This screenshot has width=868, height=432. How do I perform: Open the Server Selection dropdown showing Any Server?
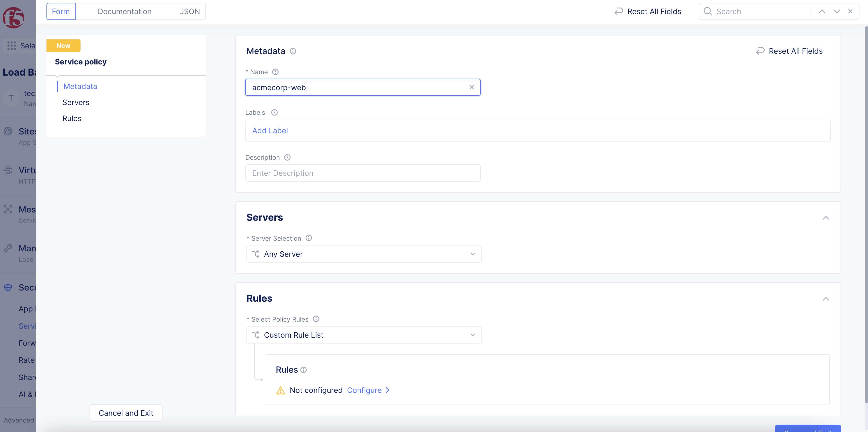[x=364, y=254]
